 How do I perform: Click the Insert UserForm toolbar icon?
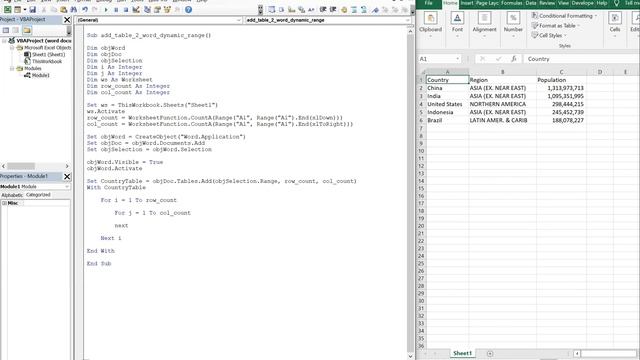18,9
